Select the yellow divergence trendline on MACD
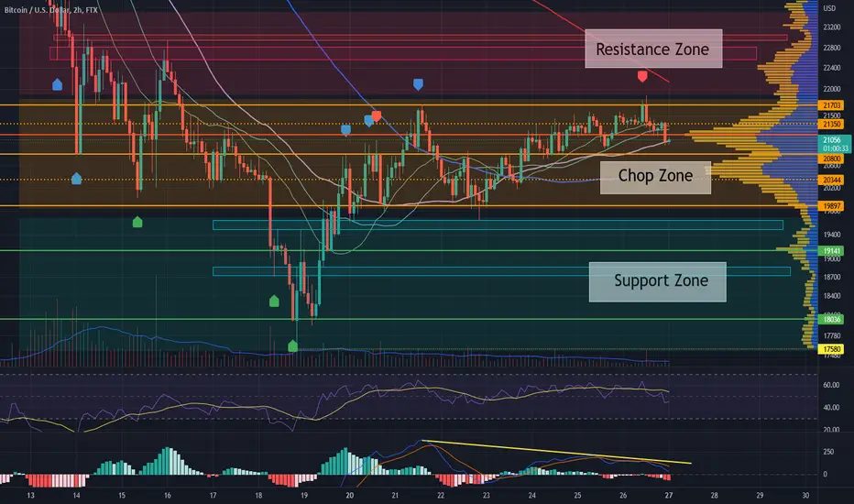 [556, 452]
